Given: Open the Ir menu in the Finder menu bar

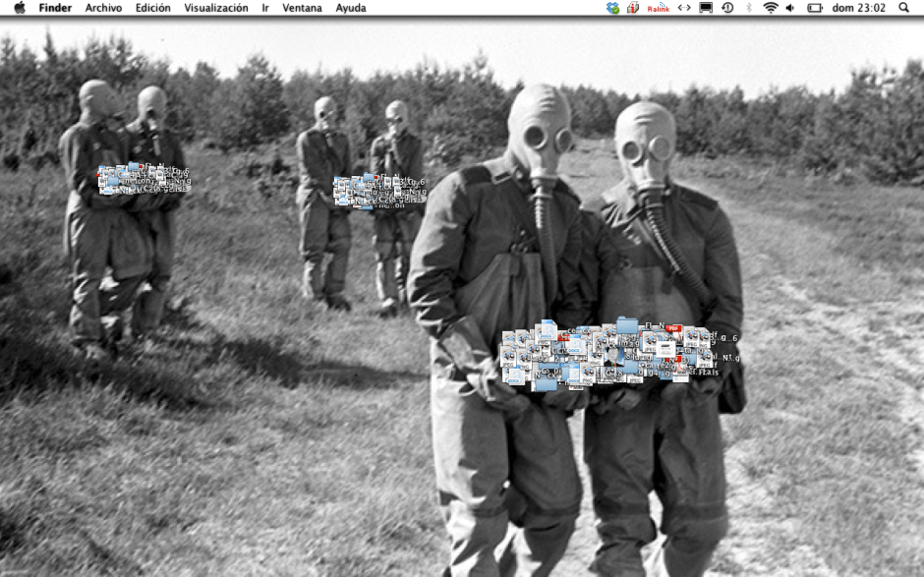Looking at the screenshot, I should (x=261, y=8).
